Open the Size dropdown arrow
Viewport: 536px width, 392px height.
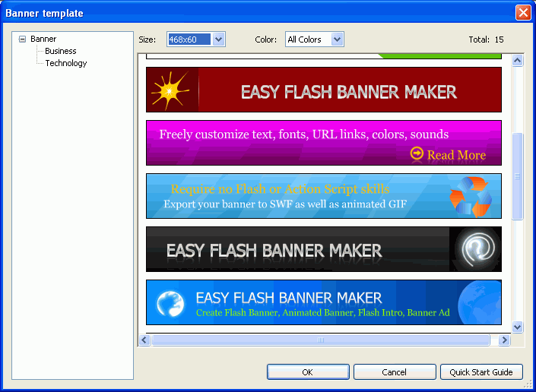coord(218,40)
